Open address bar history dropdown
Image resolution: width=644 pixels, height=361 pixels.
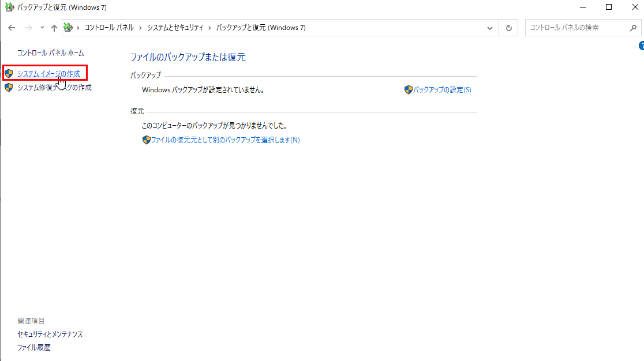(489, 28)
